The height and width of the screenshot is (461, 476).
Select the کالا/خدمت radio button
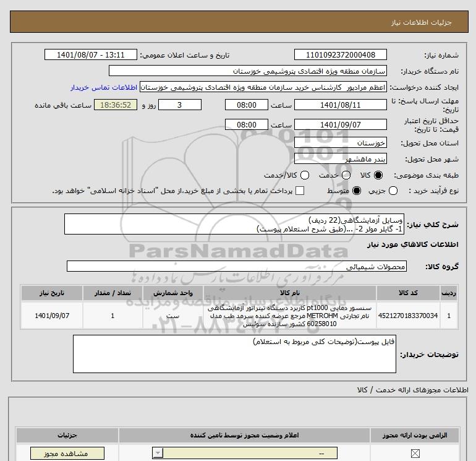tap(305, 175)
